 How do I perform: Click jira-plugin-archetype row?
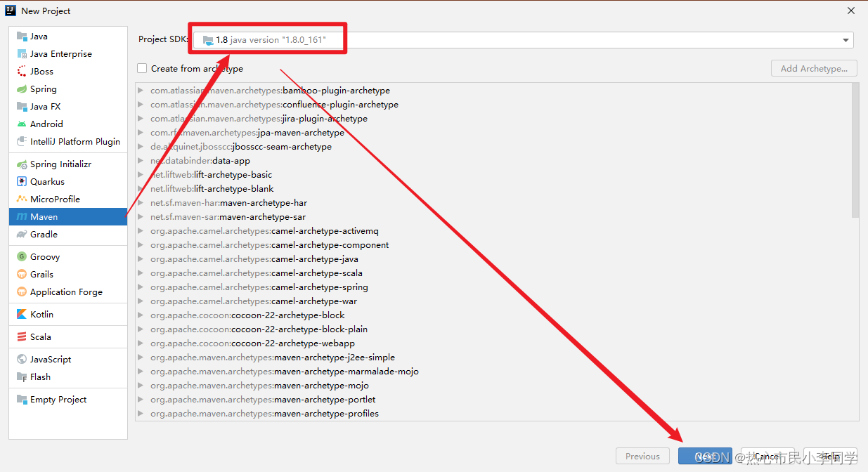(x=493, y=119)
